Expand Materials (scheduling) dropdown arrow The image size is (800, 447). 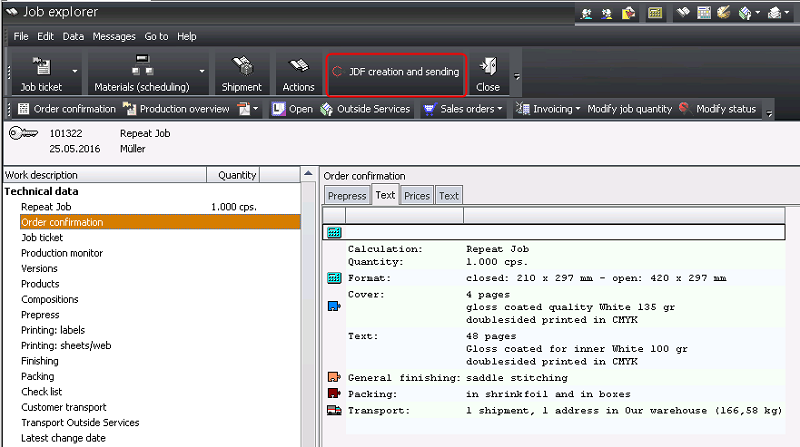click(x=202, y=72)
